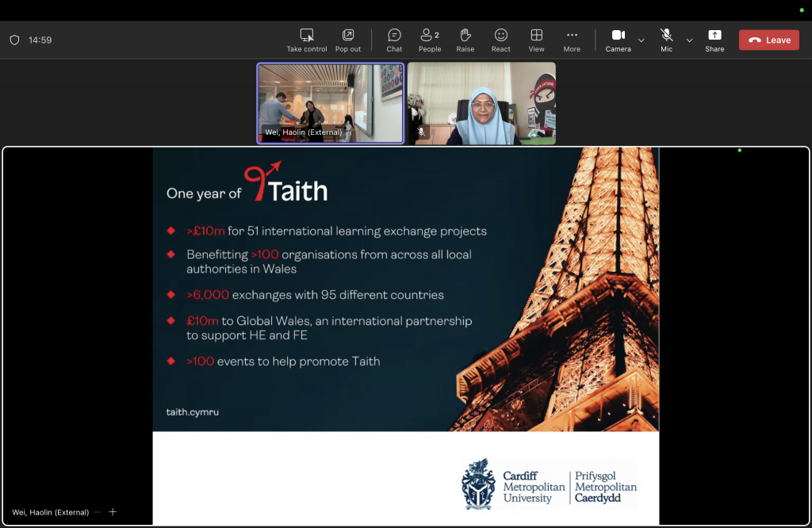Raise your hand in the meeting
Image resolution: width=812 pixels, height=528 pixels.
pos(465,40)
